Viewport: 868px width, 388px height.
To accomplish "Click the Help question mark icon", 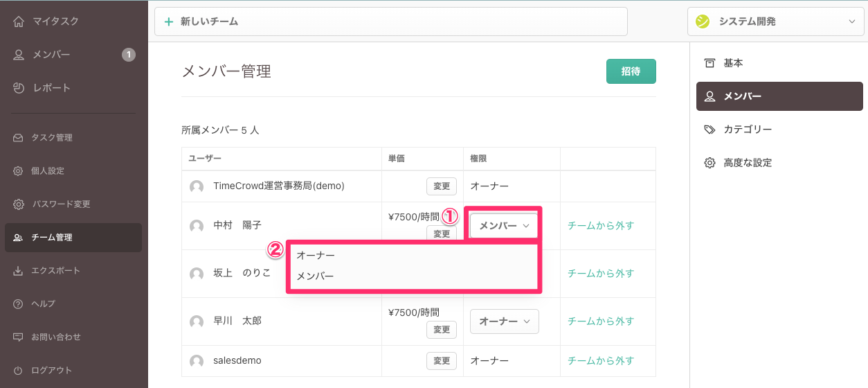I will [18, 304].
